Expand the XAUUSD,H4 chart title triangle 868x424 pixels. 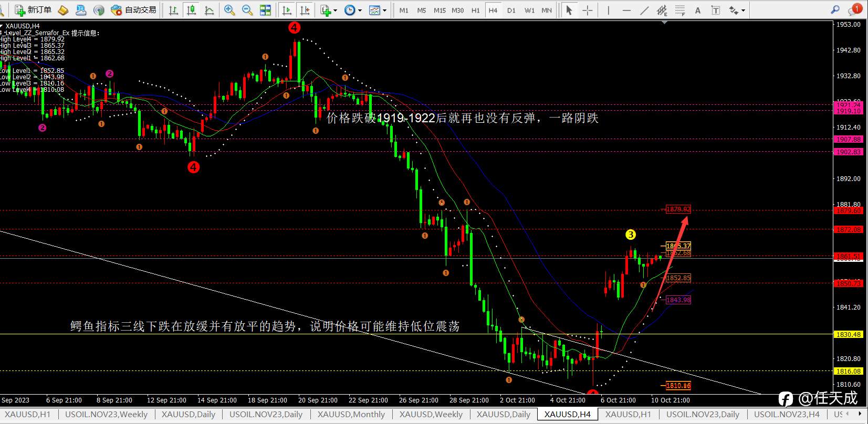2,26
